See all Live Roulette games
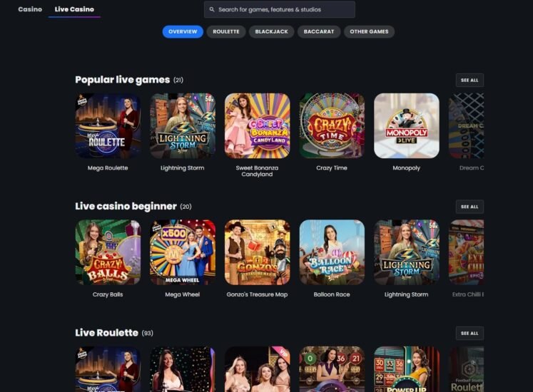Image resolution: width=533 pixels, height=392 pixels. pos(469,334)
